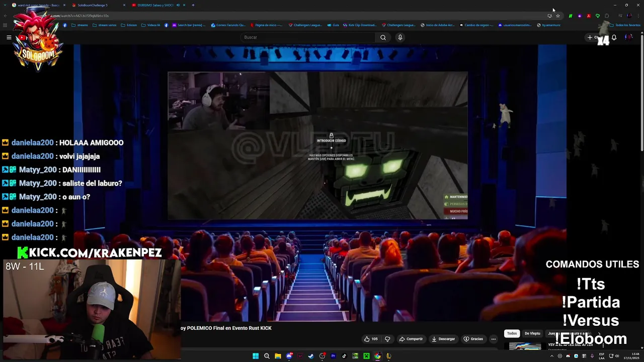Open the Search bar [remix] bookmark

pyautogui.click(x=189, y=25)
